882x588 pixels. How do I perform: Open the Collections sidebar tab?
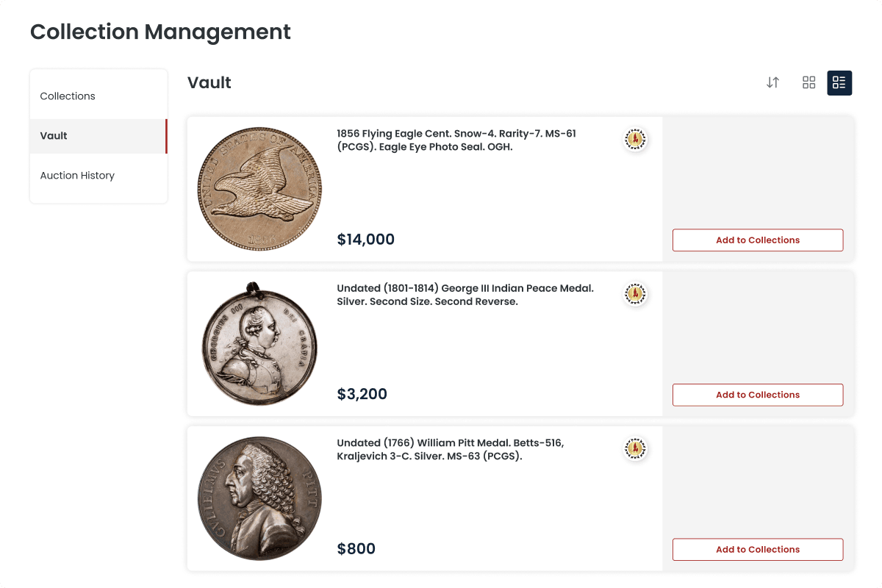pos(68,96)
